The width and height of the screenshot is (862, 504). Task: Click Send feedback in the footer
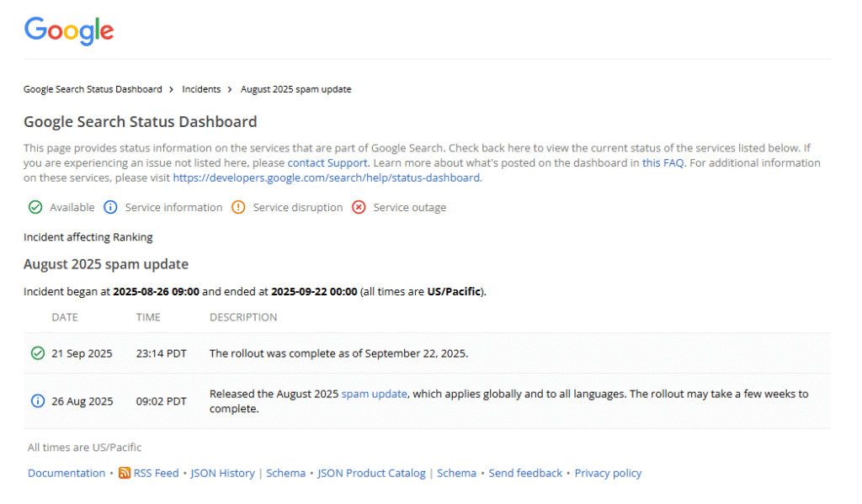(x=525, y=473)
